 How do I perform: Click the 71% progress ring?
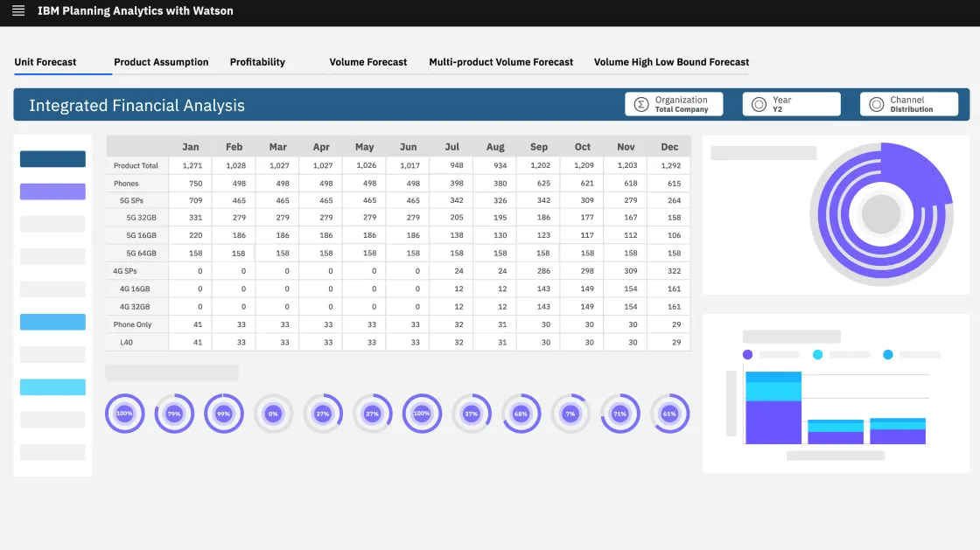click(x=620, y=414)
